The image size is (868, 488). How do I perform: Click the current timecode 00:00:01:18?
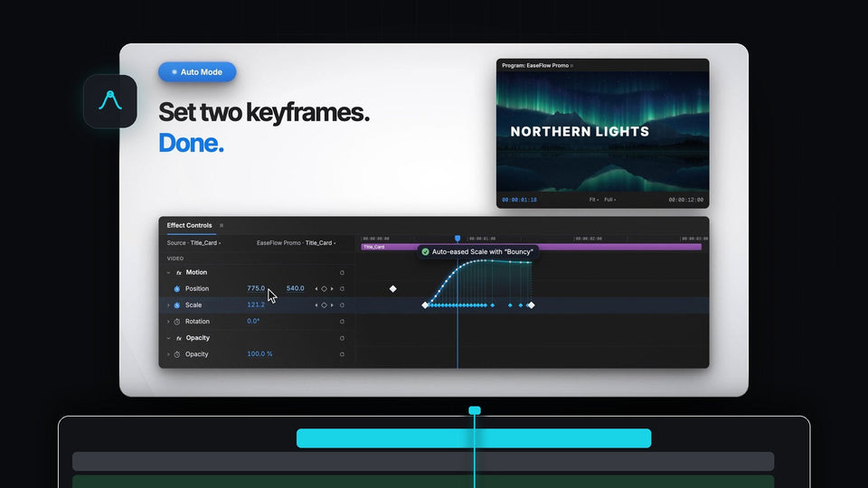click(519, 200)
